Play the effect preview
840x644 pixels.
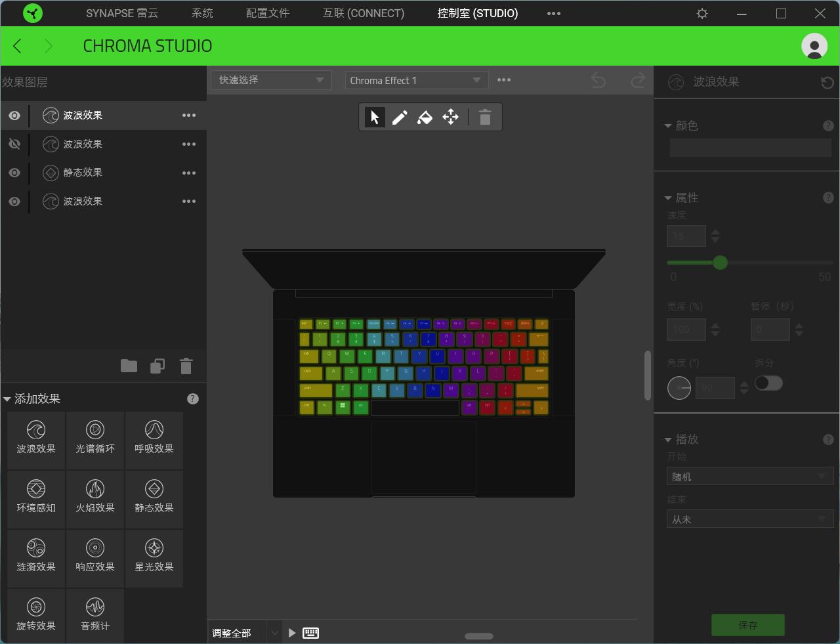click(292, 633)
